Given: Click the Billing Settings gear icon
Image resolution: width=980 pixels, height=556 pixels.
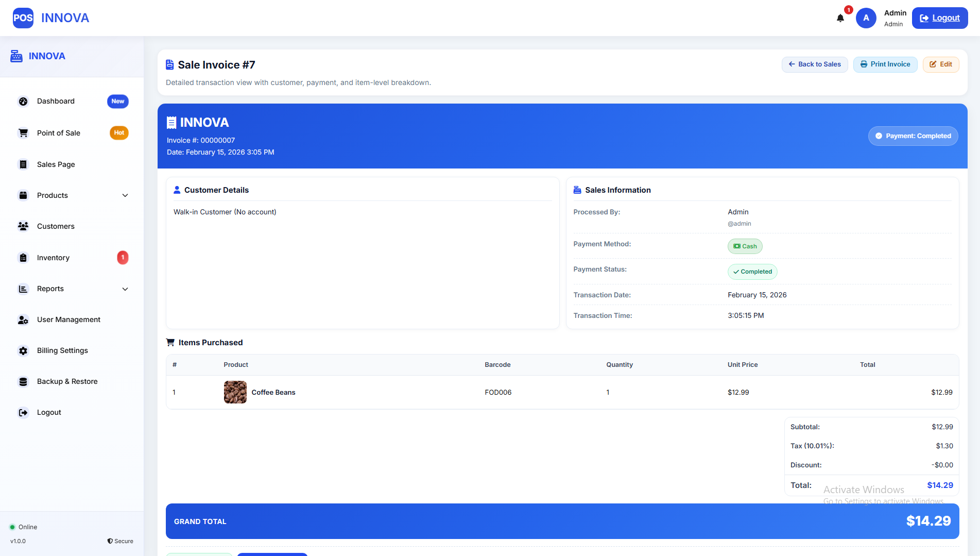Looking at the screenshot, I should tap(23, 350).
